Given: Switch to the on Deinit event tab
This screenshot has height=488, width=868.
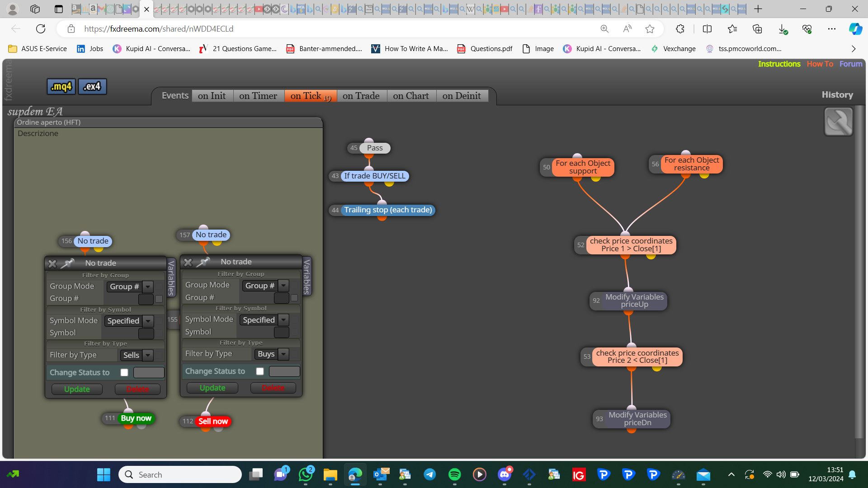Looking at the screenshot, I should pos(462,96).
